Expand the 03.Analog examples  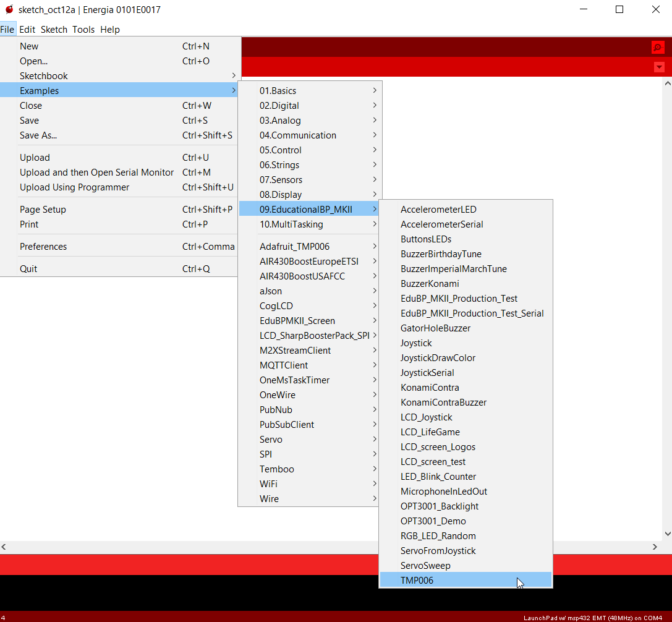[x=309, y=121]
